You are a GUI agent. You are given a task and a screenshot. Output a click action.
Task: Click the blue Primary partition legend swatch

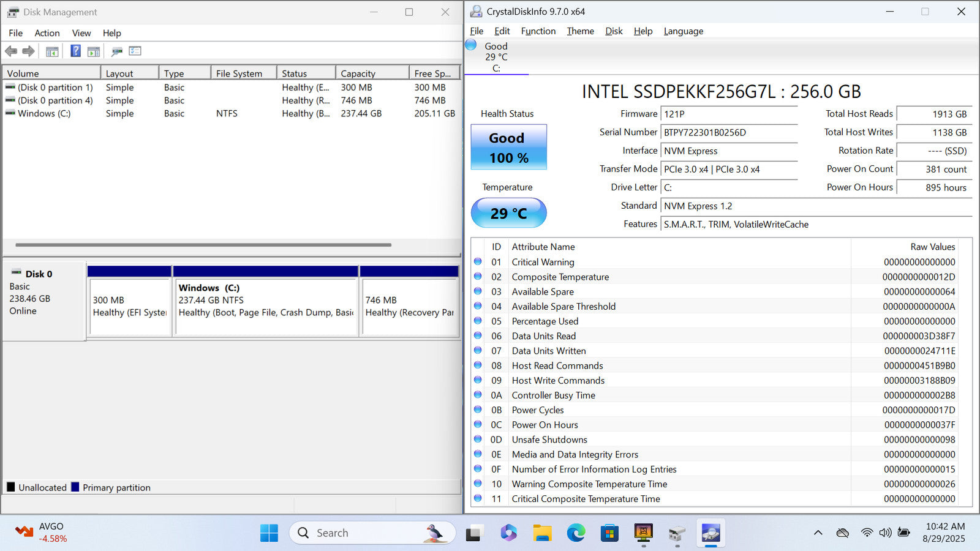click(75, 487)
